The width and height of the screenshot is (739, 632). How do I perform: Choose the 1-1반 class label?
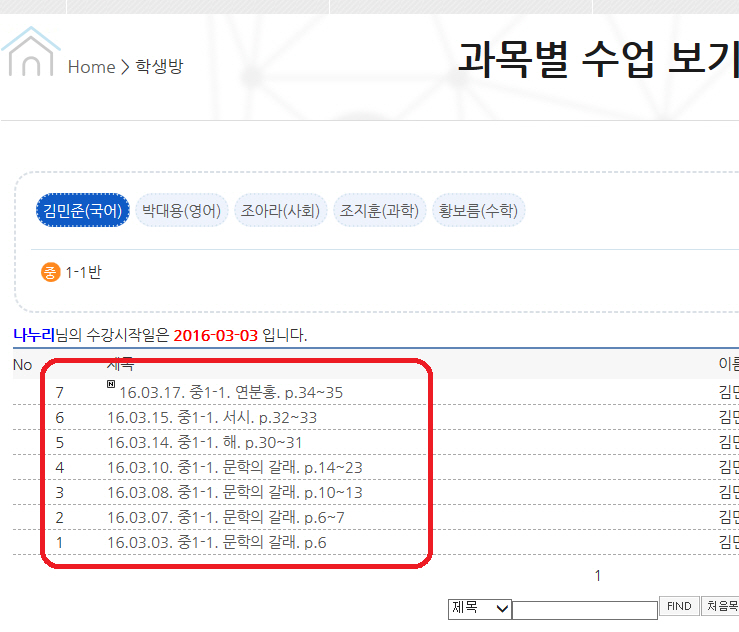point(83,272)
